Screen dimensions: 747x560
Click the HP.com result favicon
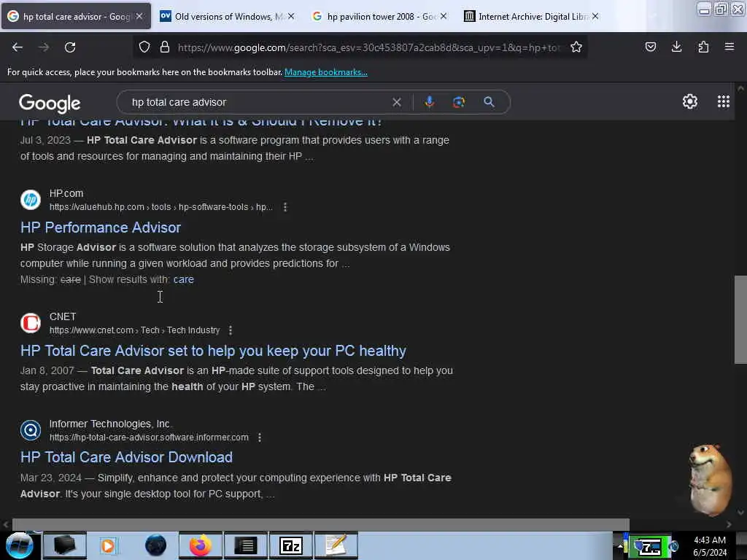[31, 200]
